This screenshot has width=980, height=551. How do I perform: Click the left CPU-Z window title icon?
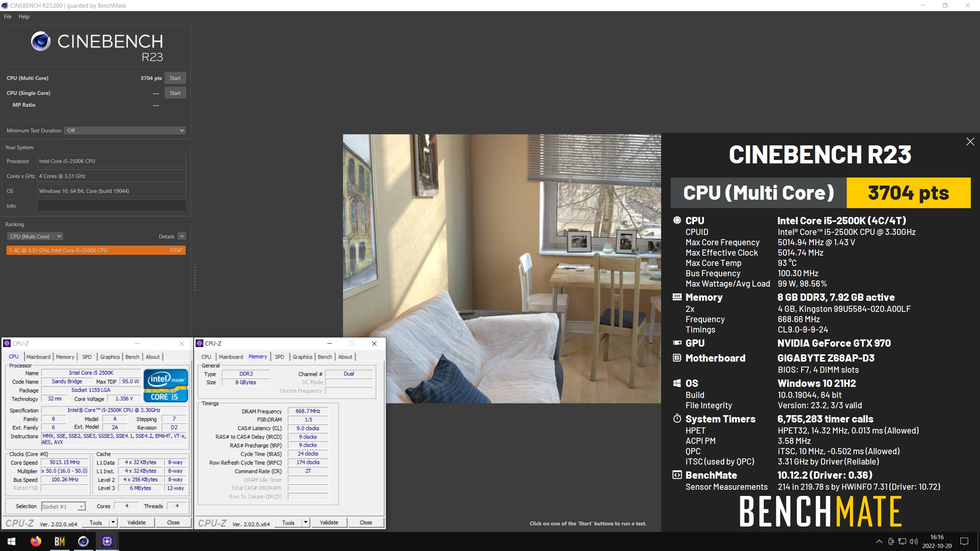(x=7, y=343)
